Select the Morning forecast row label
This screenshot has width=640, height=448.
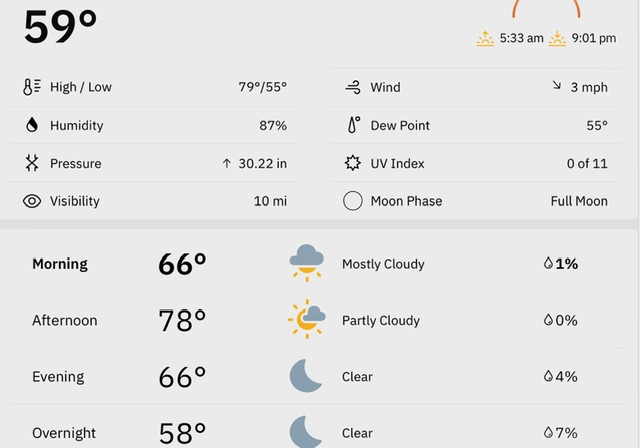click(60, 264)
